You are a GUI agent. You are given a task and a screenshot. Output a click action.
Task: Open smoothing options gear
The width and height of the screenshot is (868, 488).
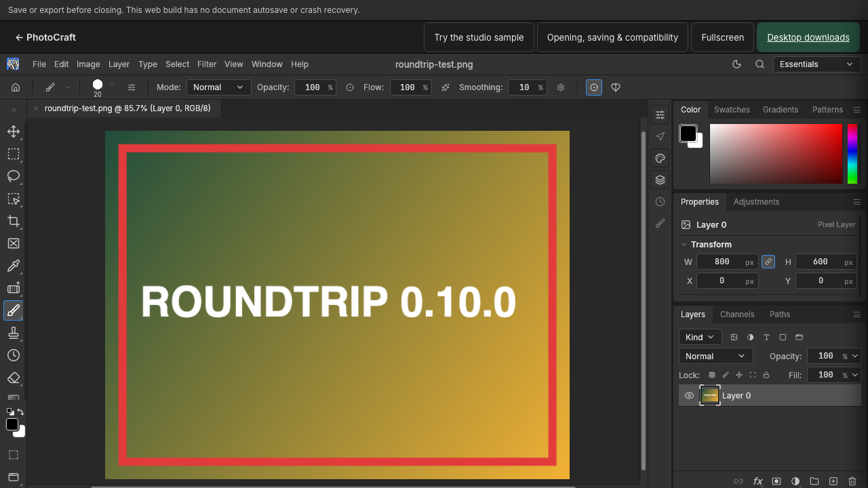[x=561, y=87]
